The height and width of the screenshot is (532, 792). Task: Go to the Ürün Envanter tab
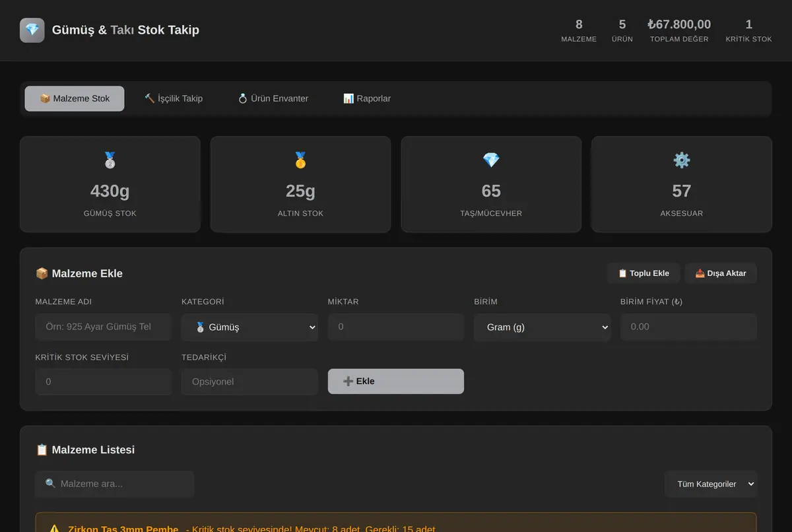coord(273,98)
